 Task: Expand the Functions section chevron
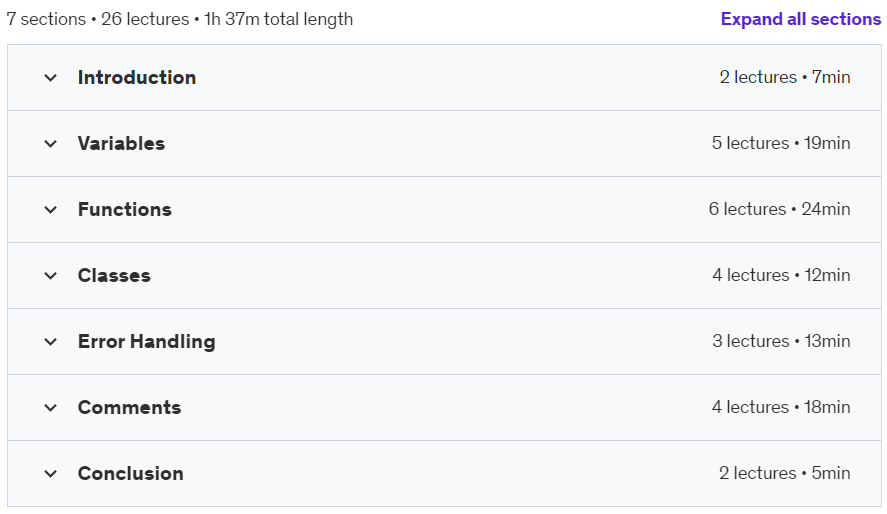click(x=50, y=210)
